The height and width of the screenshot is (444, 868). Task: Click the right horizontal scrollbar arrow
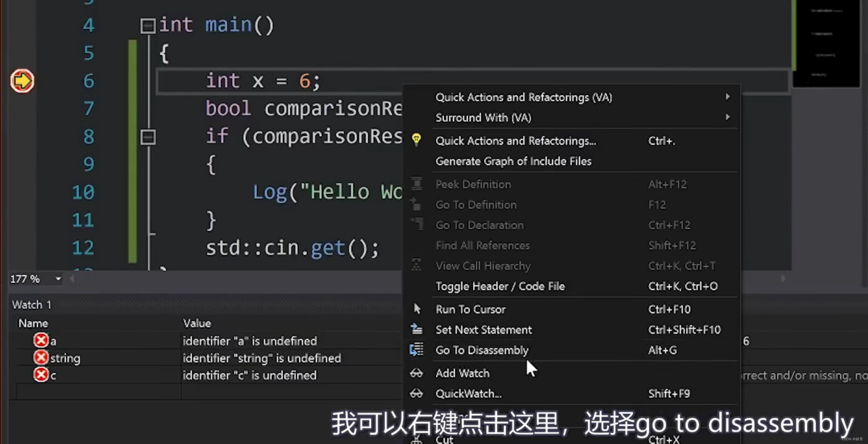point(783,279)
